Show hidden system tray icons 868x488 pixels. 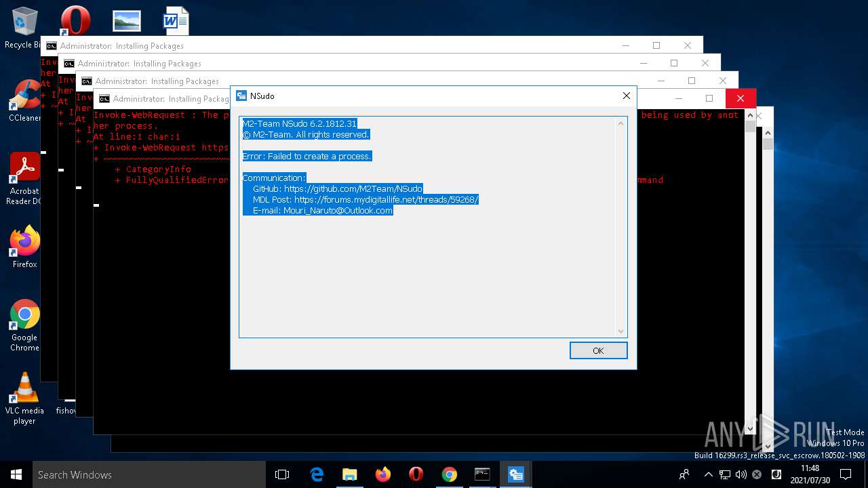point(709,474)
